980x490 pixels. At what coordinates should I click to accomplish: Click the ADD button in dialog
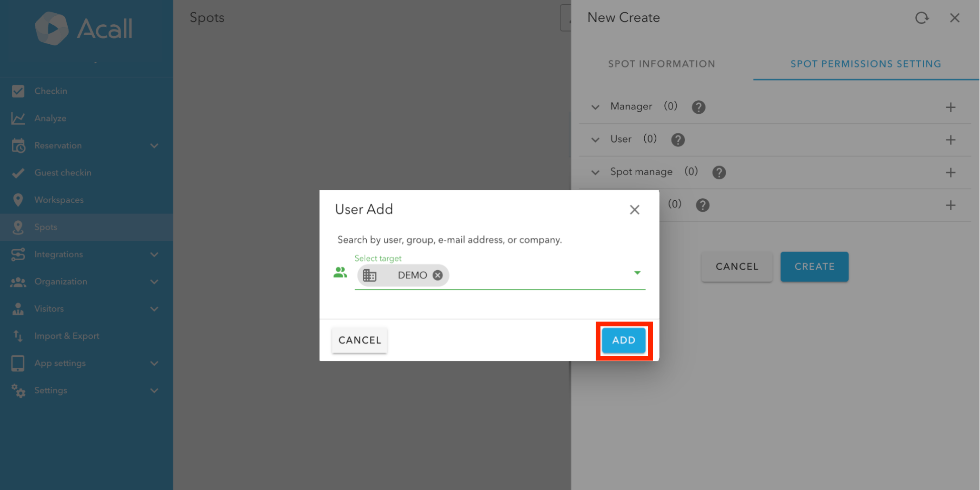coord(623,340)
